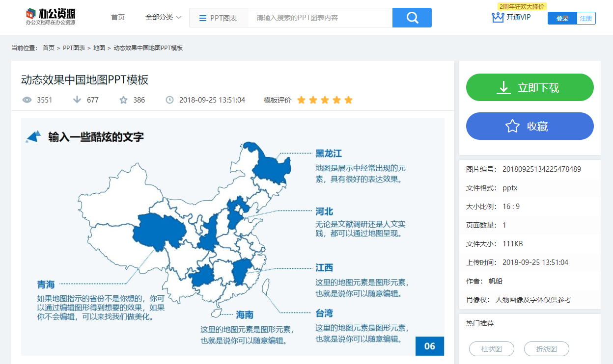Click the author name 帆船
This screenshot has width=613, height=364.
click(x=496, y=281)
